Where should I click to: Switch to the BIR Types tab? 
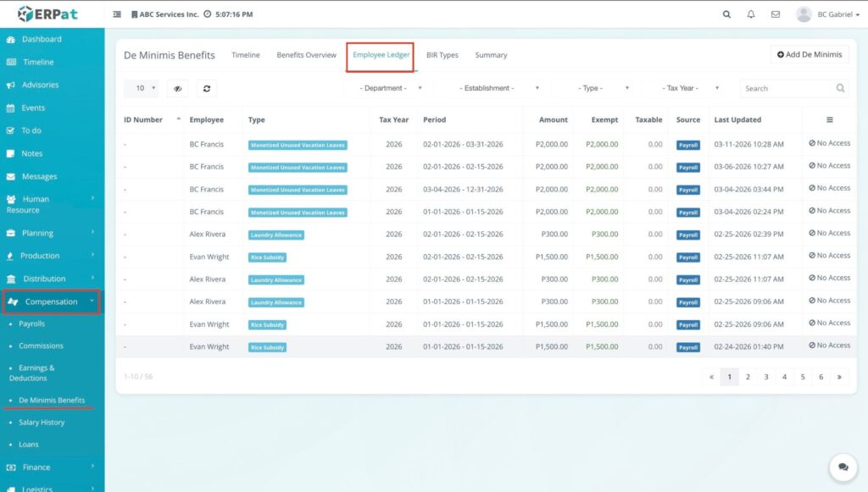pos(442,55)
